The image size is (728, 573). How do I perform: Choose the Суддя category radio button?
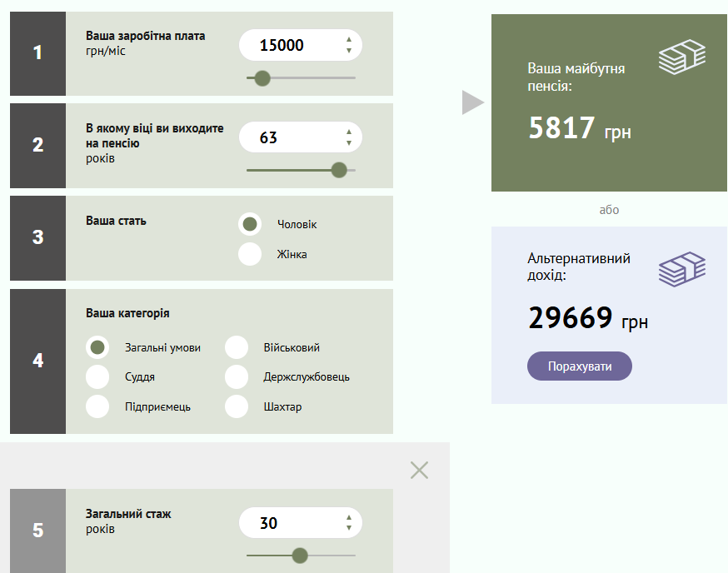tap(97, 376)
